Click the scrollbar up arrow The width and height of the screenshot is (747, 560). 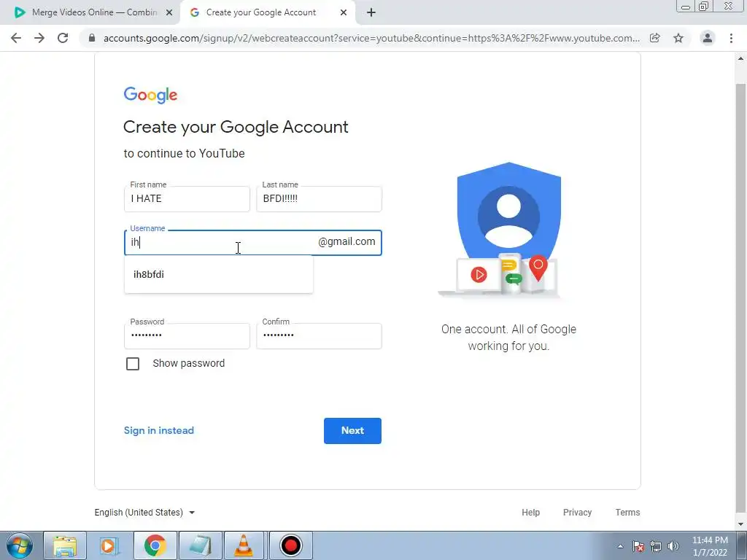741,59
